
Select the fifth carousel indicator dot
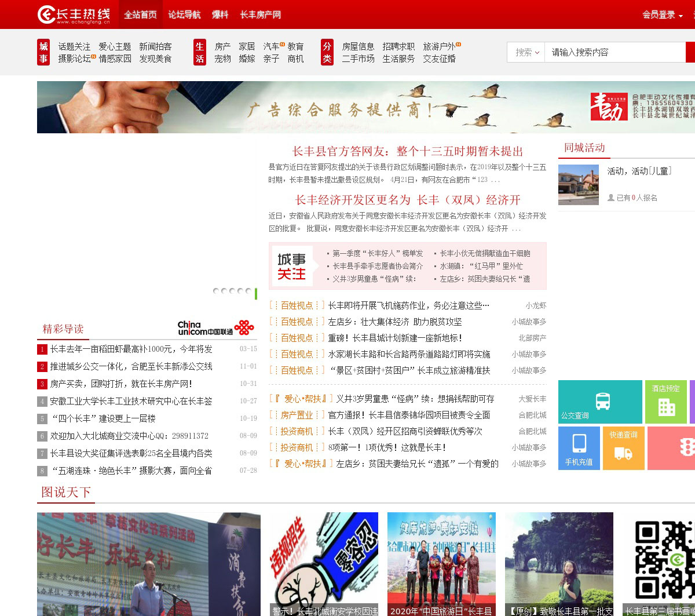click(248, 291)
